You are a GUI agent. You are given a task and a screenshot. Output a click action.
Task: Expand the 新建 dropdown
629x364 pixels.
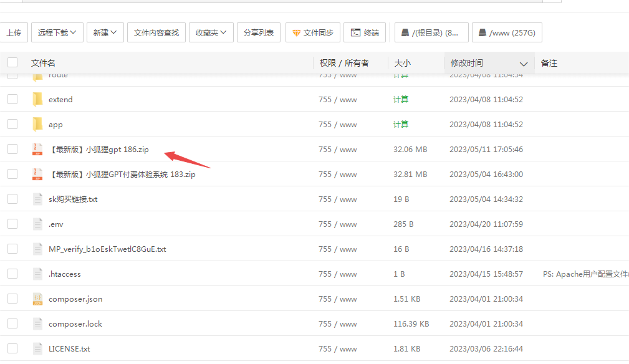tap(105, 32)
